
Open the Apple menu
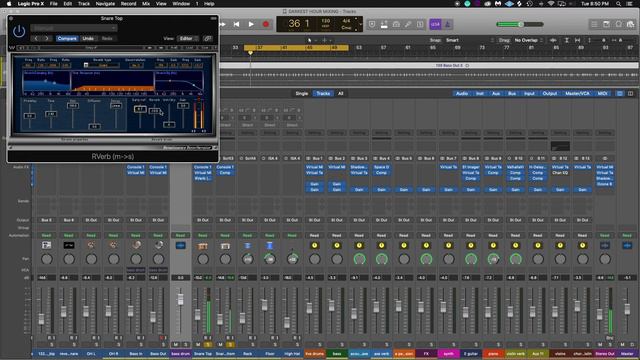pos(9,4)
